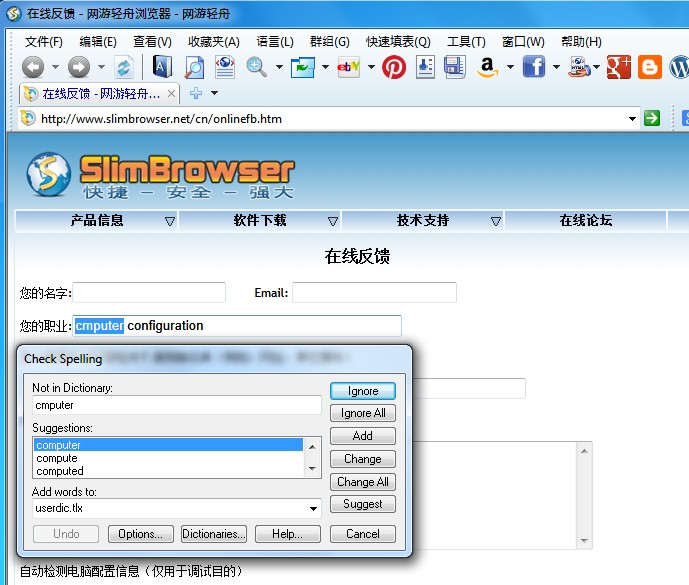
Task: Open the 'Add words to' userdic.tlx dropdown
Action: click(313, 509)
